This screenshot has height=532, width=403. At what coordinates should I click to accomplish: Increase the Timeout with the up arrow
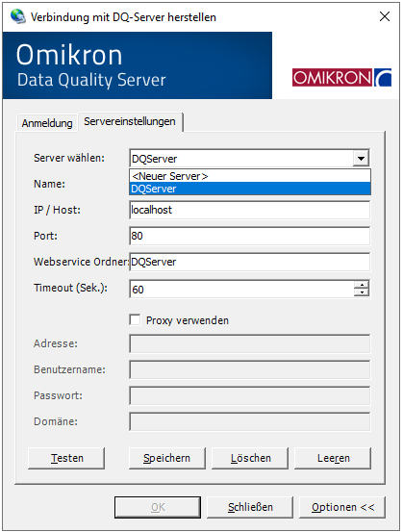[x=362, y=285]
